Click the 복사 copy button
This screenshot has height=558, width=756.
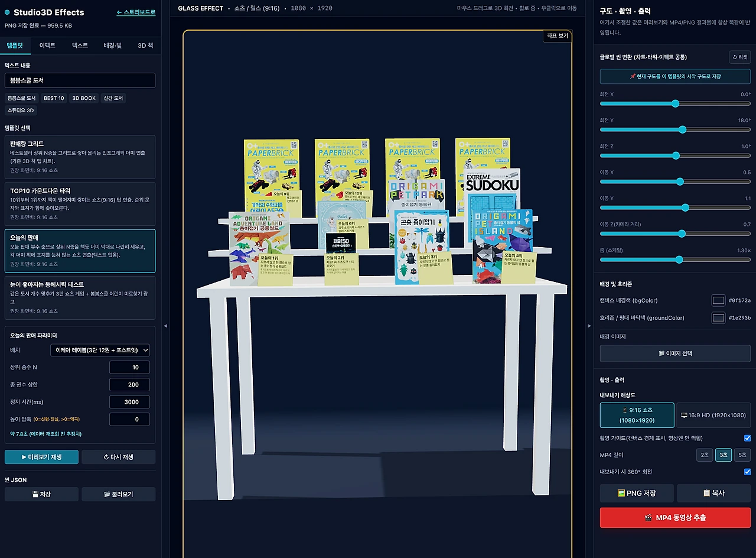coord(713,493)
